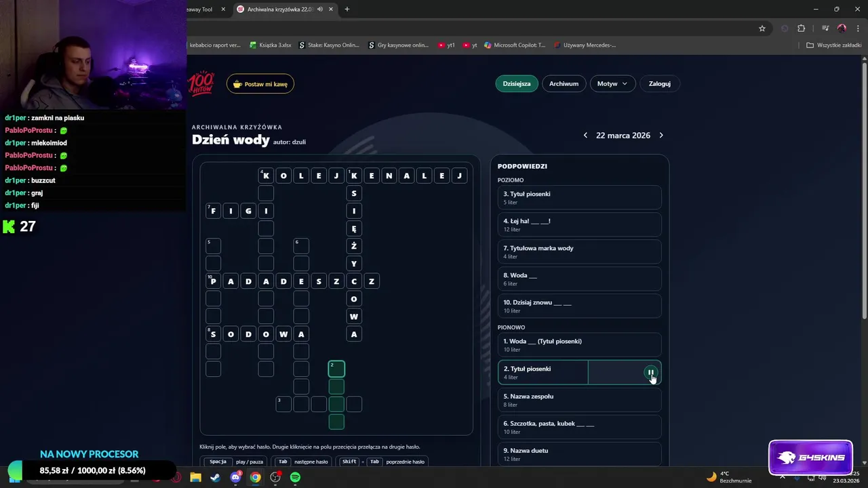Open Google Chrome from the taskbar

point(255,477)
